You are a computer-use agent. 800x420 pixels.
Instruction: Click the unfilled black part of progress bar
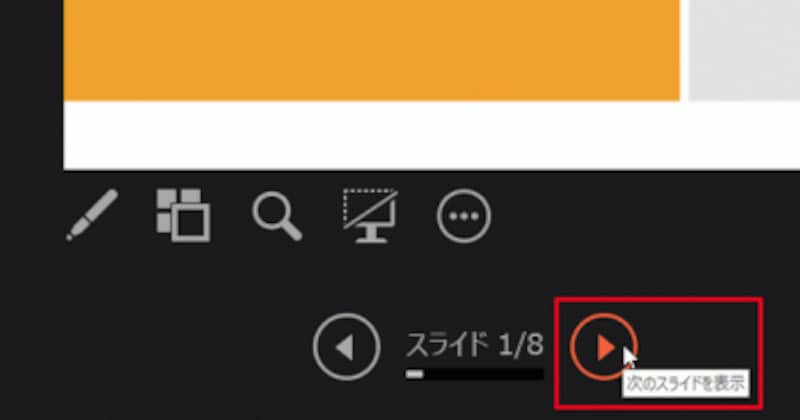(483, 375)
